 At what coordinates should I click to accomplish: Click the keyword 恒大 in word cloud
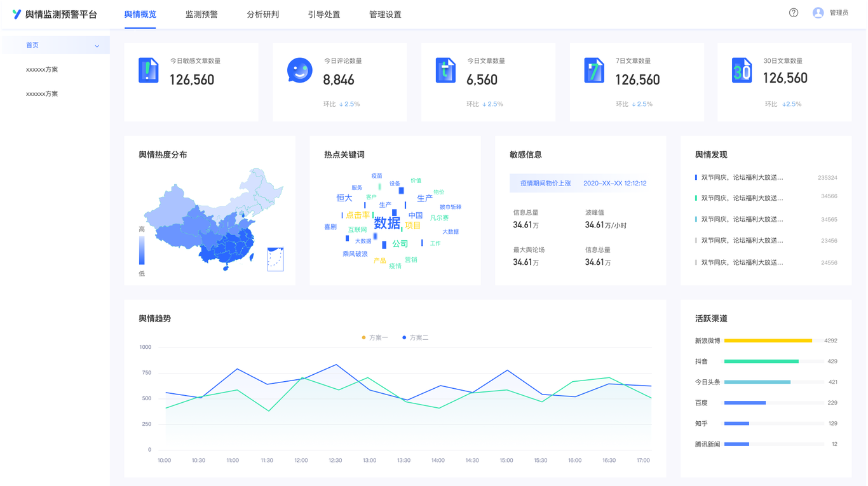tap(344, 198)
